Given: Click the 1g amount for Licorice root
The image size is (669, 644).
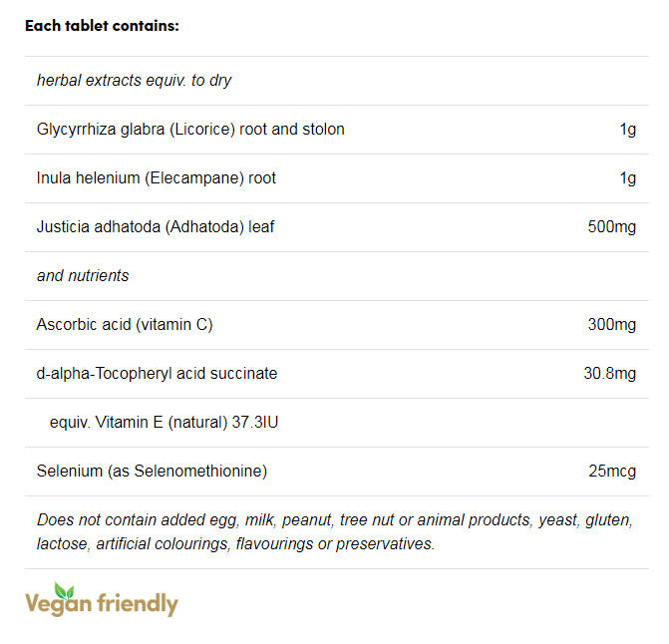Looking at the screenshot, I should (627, 129).
